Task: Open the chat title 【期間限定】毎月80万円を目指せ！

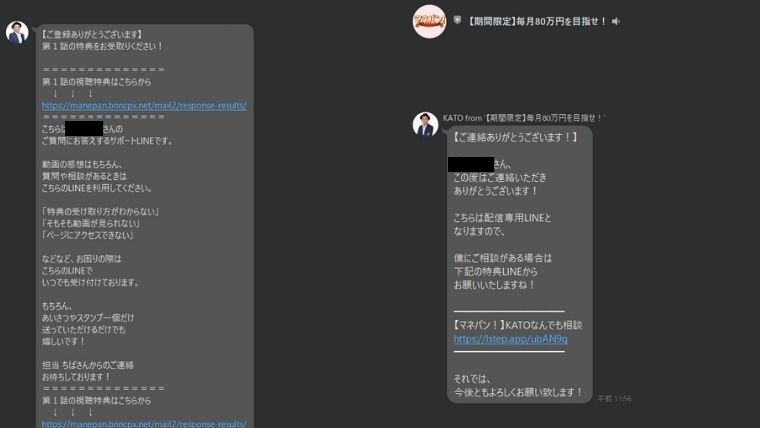Action: coord(537,21)
